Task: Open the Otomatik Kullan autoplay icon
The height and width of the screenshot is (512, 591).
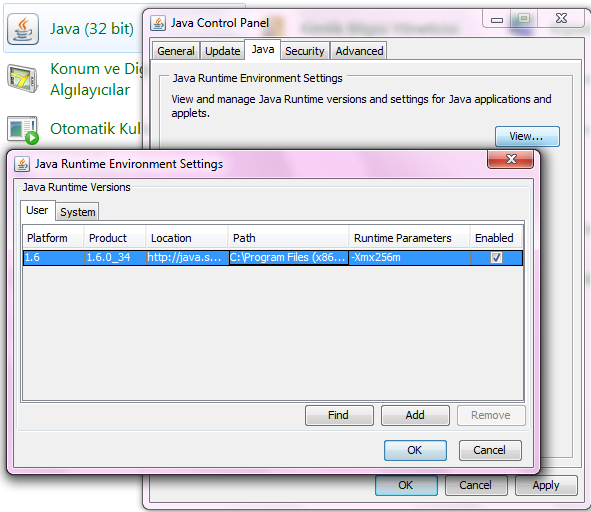Action: (x=23, y=130)
